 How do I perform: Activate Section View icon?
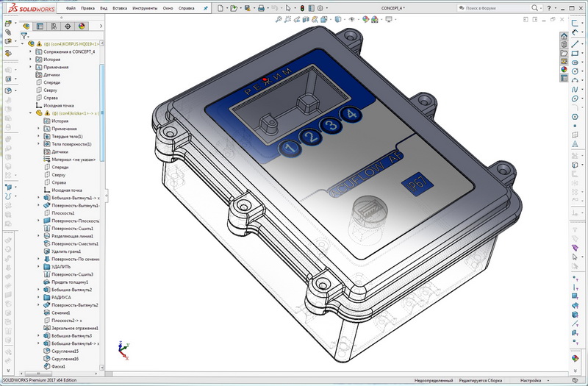click(306, 20)
